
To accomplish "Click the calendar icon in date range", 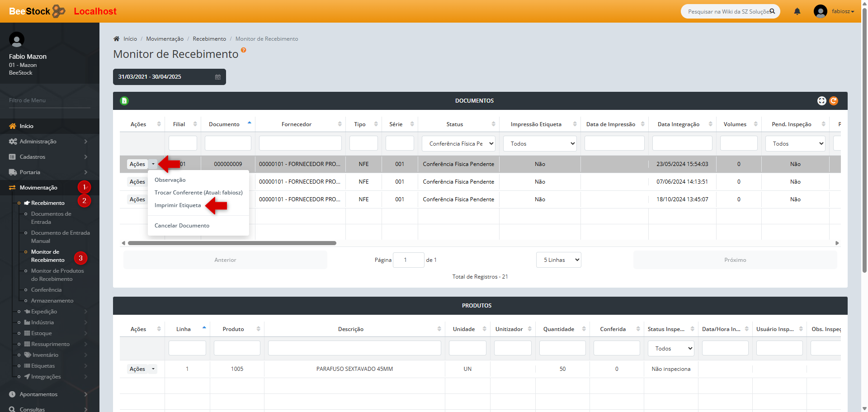I will [218, 77].
